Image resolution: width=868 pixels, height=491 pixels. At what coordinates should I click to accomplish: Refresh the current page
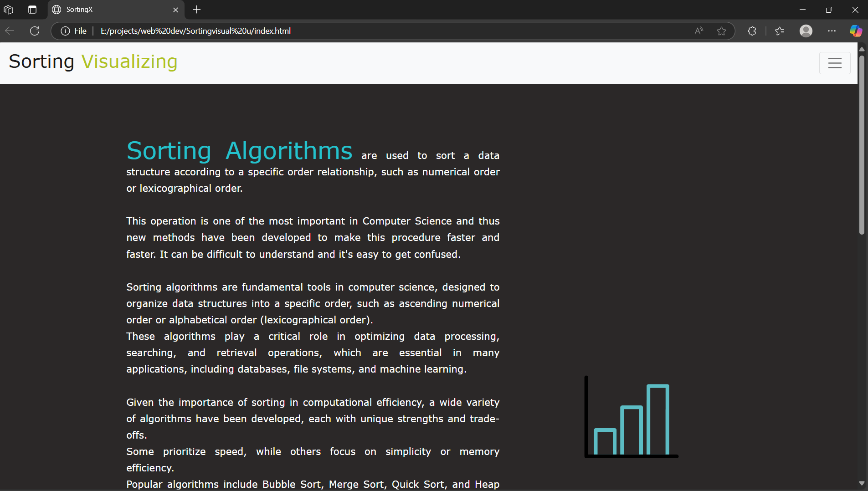[35, 31]
